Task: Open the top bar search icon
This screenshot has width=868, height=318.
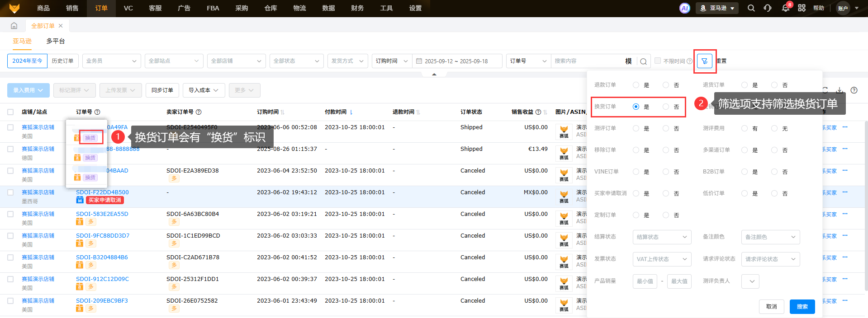Action: pos(751,8)
